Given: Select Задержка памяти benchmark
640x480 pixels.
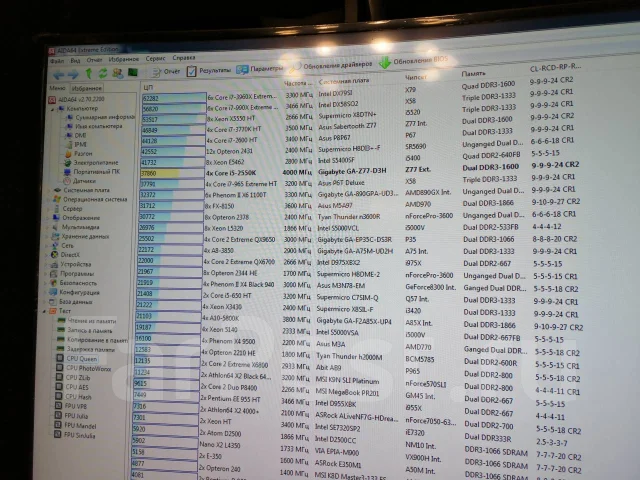Looking at the screenshot, I should pyautogui.click(x=86, y=349).
